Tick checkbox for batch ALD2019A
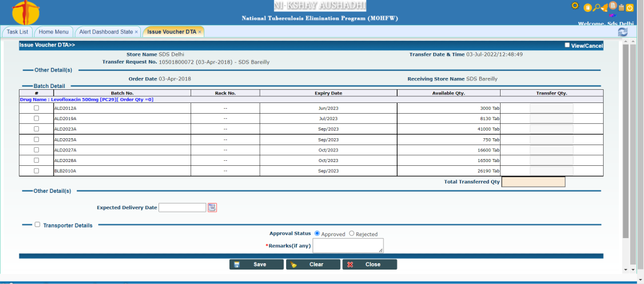The width and height of the screenshot is (644, 284). [x=36, y=118]
